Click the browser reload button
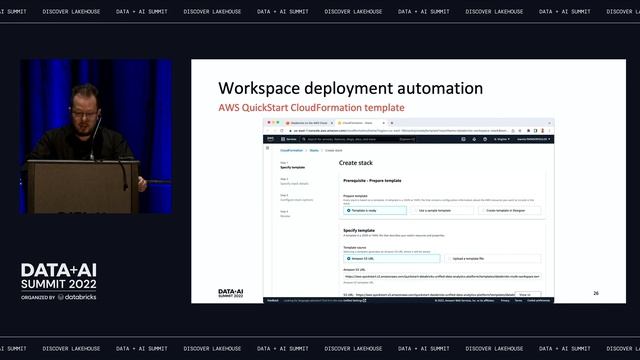Image resolution: width=640 pixels, height=360 pixels. [x=282, y=131]
